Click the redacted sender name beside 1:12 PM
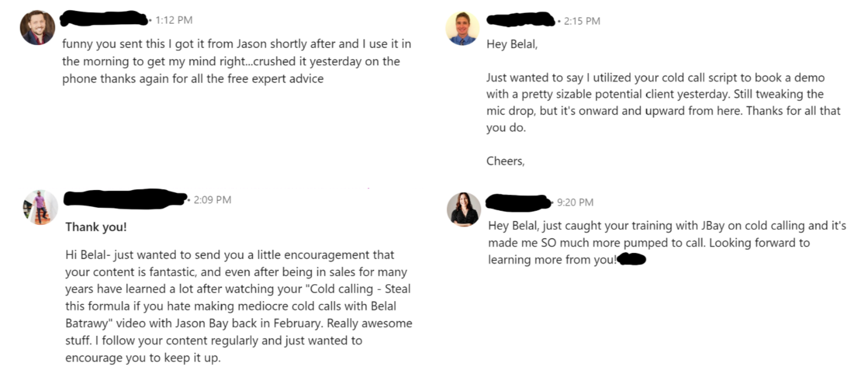868x370 pixels. point(104,19)
